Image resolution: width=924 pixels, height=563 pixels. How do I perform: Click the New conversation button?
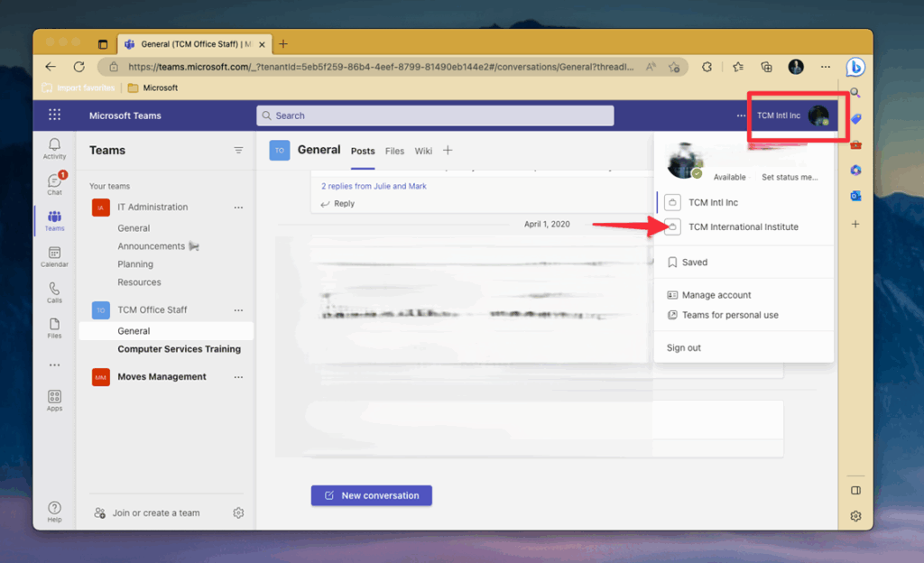pyautogui.click(x=371, y=495)
